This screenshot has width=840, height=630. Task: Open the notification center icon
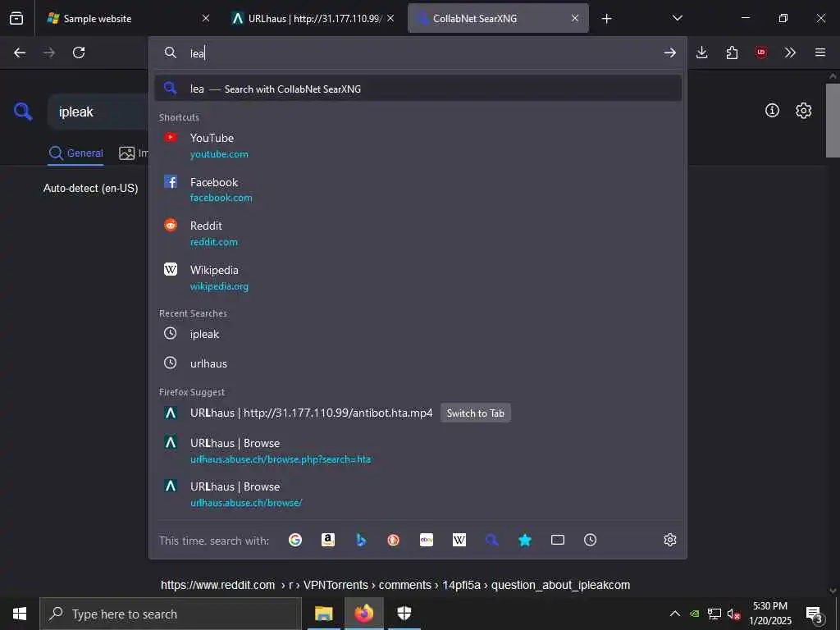(x=815, y=614)
